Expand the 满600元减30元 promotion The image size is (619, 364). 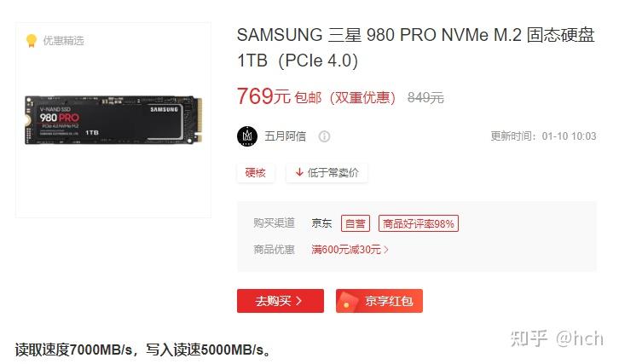pyautogui.click(x=350, y=250)
